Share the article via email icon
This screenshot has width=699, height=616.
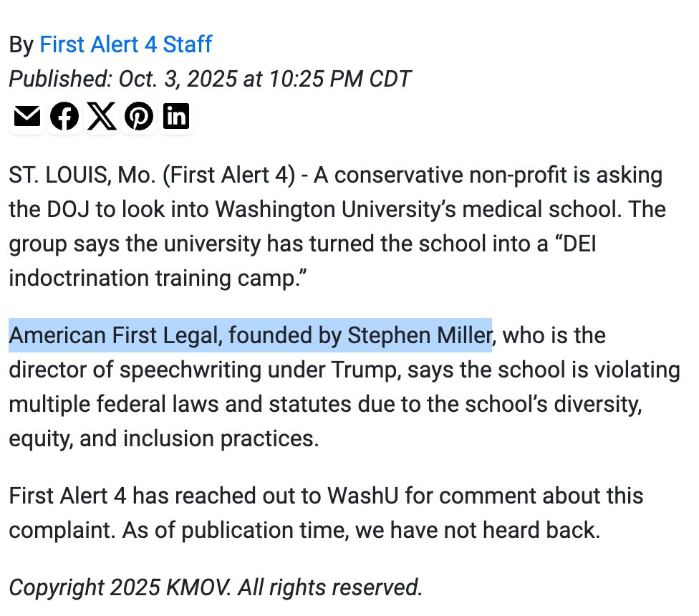pyautogui.click(x=27, y=116)
